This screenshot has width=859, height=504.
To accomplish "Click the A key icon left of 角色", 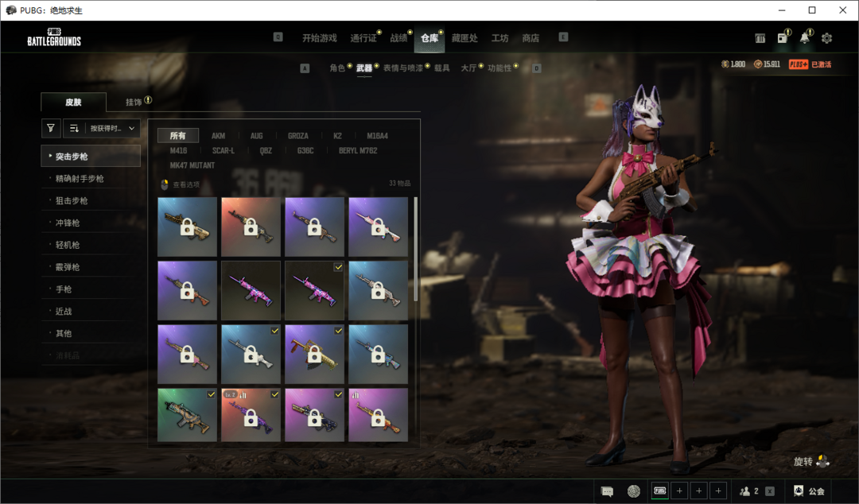I will (305, 68).
